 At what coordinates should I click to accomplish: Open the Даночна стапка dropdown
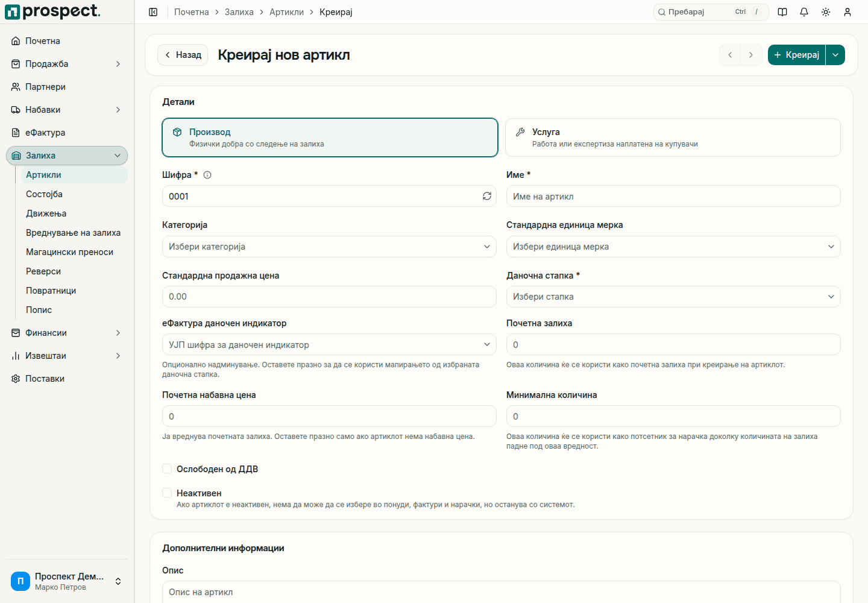[673, 297]
